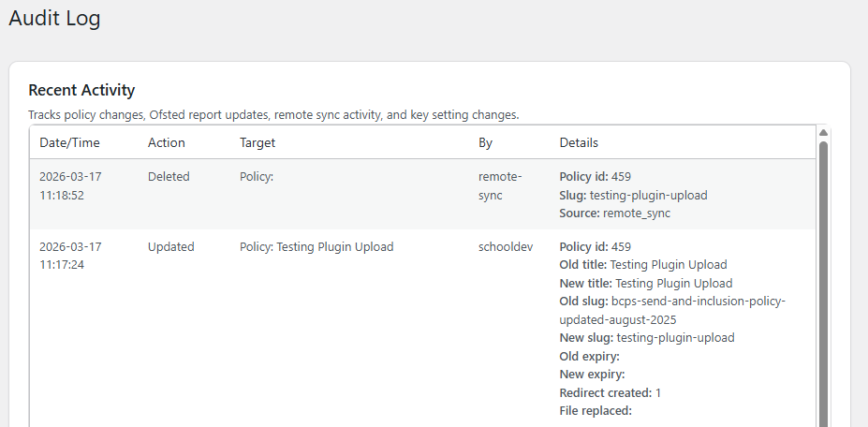Click the New slug: testing-plugin-upload line
The height and width of the screenshot is (427, 868).
click(x=646, y=337)
